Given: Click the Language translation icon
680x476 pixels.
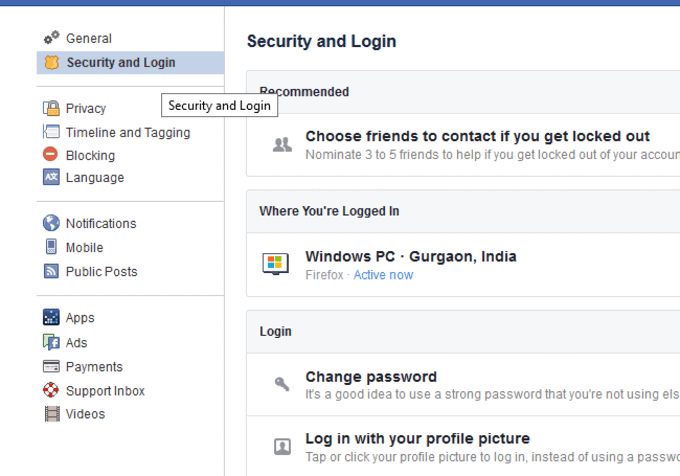Looking at the screenshot, I should [x=51, y=177].
